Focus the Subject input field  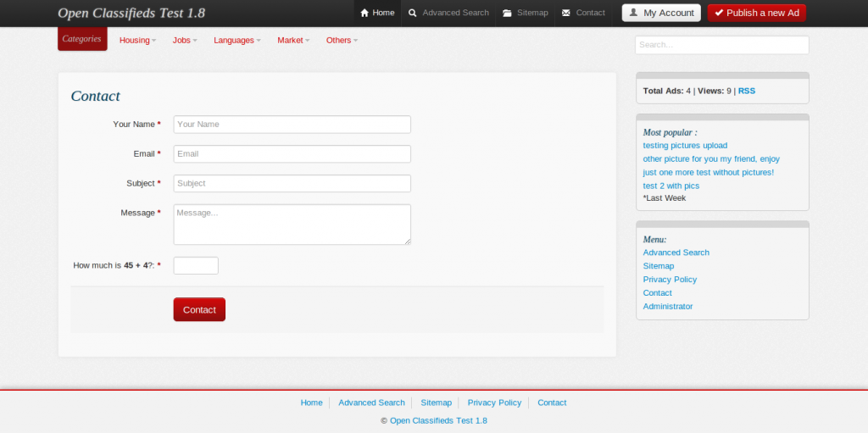(x=292, y=183)
